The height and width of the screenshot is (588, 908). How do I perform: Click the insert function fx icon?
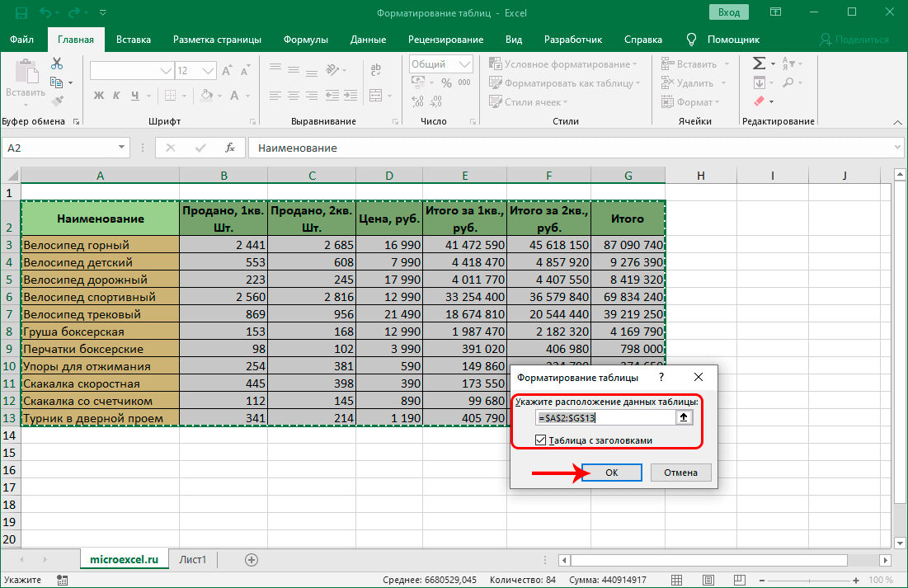(x=231, y=148)
